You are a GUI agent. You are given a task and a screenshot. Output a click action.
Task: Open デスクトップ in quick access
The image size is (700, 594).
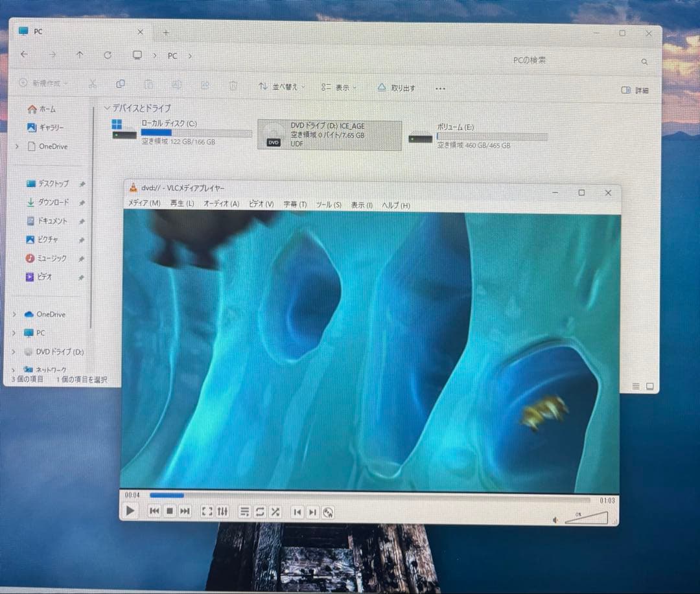[47, 183]
